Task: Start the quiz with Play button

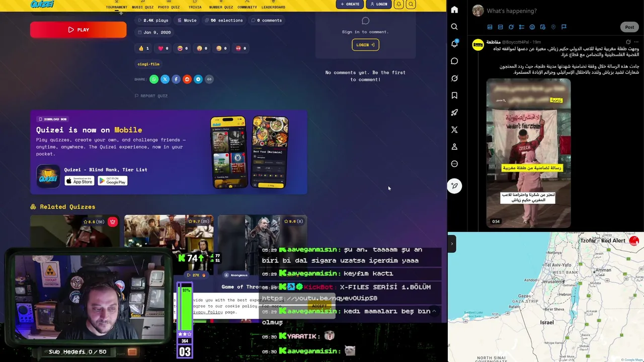Action: point(78,30)
